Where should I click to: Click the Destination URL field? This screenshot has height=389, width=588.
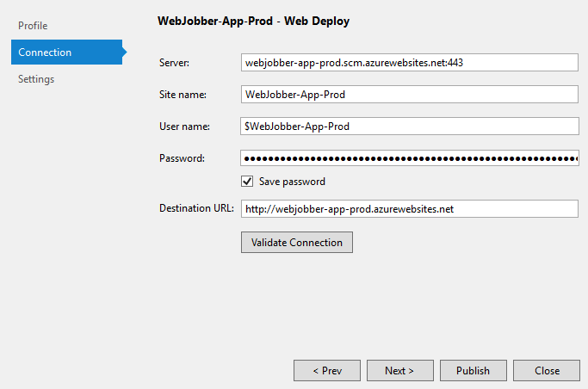click(x=410, y=209)
